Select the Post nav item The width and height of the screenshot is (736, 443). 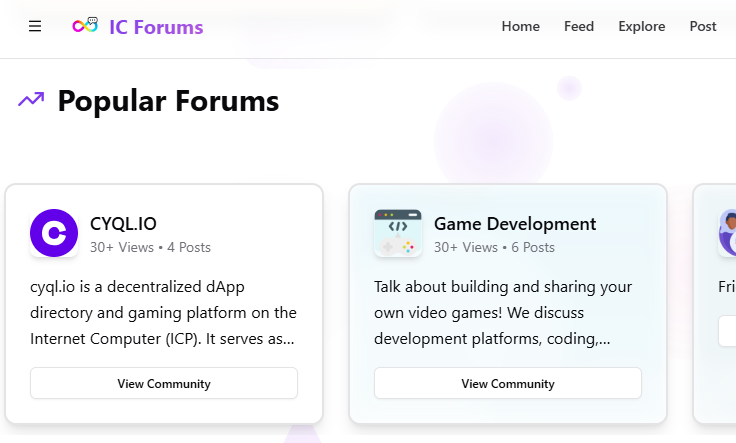click(x=703, y=26)
